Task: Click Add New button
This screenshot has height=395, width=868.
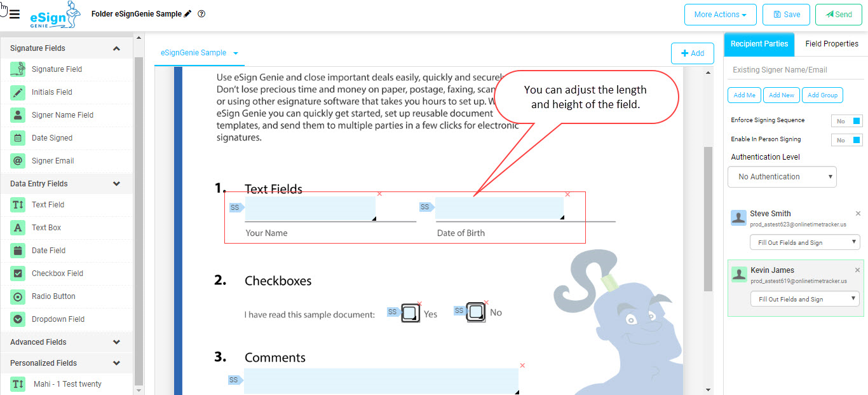Action: [782, 95]
